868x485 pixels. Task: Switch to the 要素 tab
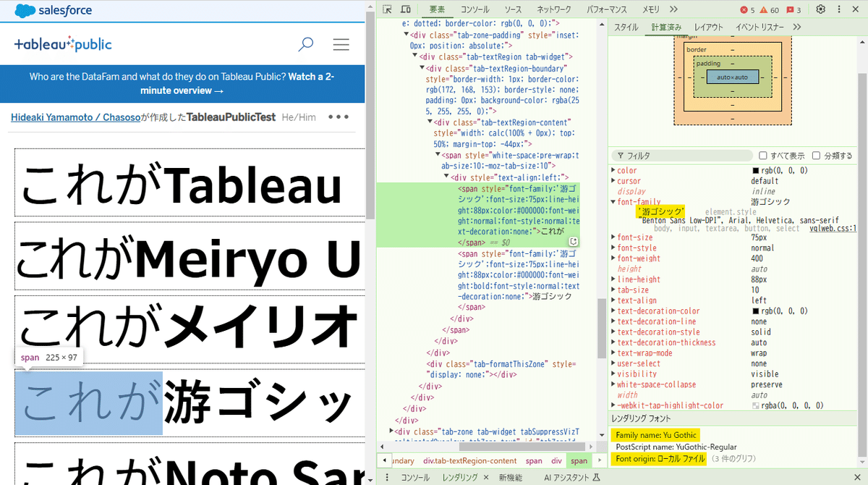pos(437,9)
